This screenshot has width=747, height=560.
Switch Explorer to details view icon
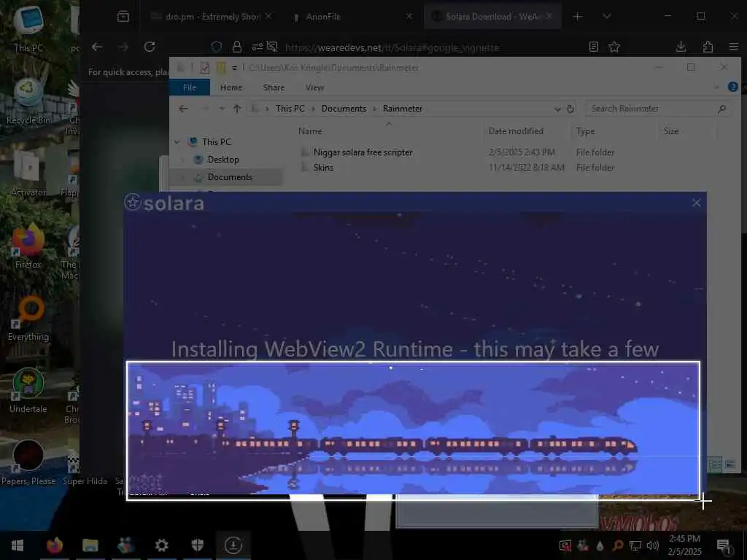click(x=715, y=464)
